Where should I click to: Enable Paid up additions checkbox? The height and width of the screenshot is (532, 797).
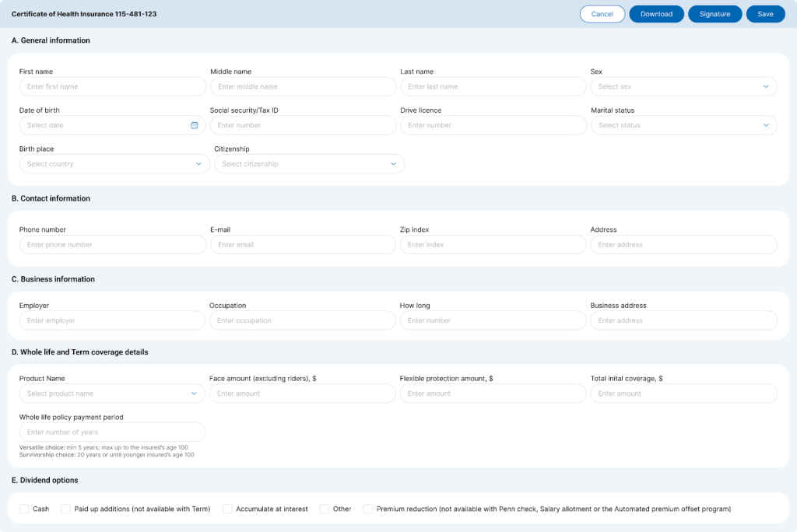66,509
